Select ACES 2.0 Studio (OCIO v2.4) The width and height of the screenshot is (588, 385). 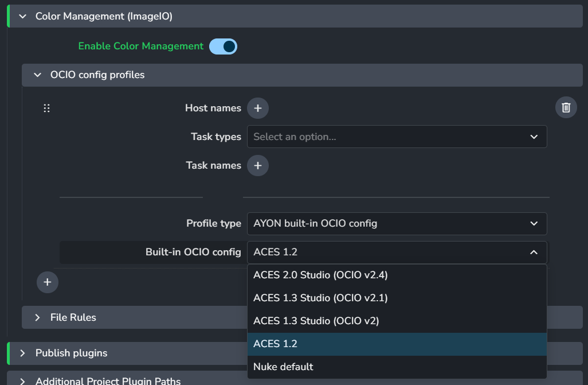pos(320,275)
